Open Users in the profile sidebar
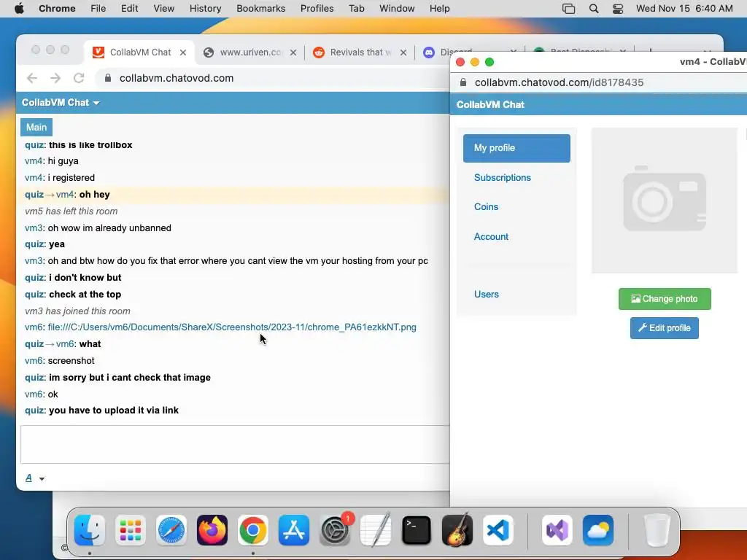Screen dimensions: 747x560 coord(486,295)
